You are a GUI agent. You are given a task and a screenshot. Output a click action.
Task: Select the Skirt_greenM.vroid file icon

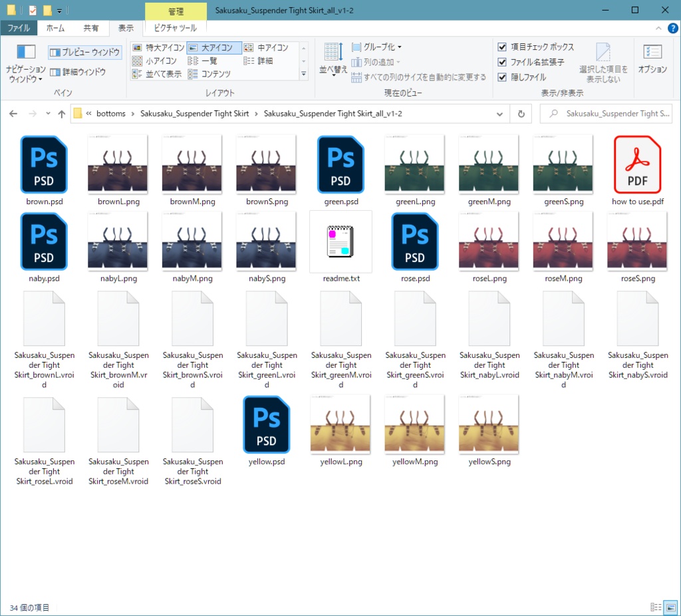(340, 319)
